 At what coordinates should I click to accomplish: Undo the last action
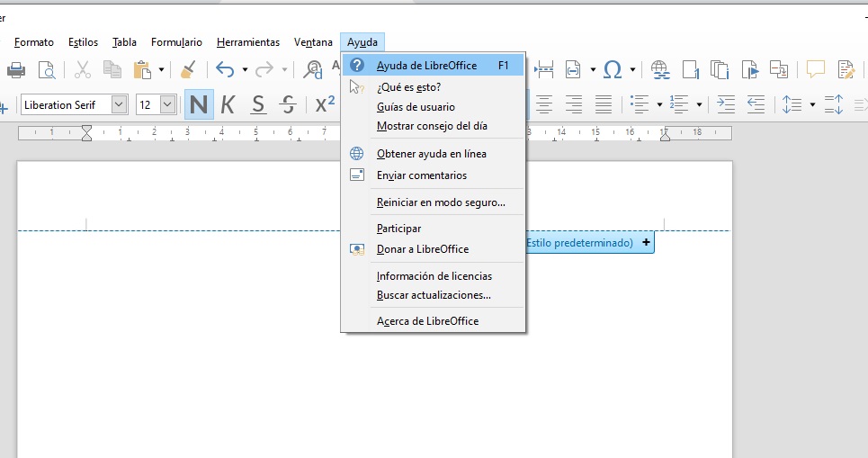(225, 70)
